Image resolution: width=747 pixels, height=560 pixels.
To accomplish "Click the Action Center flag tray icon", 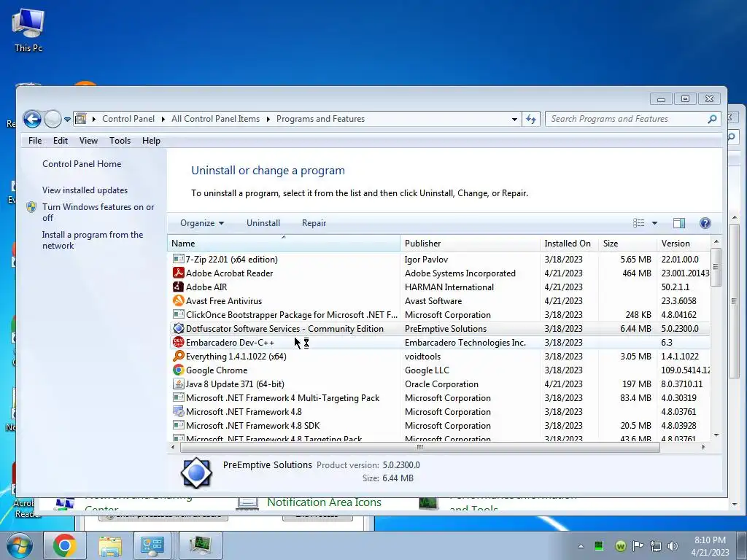I will (x=638, y=546).
